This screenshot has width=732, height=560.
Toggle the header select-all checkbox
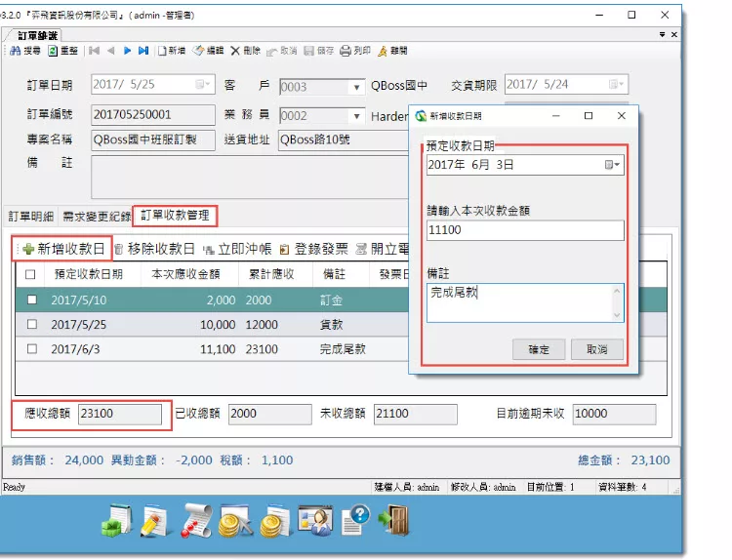point(31,275)
